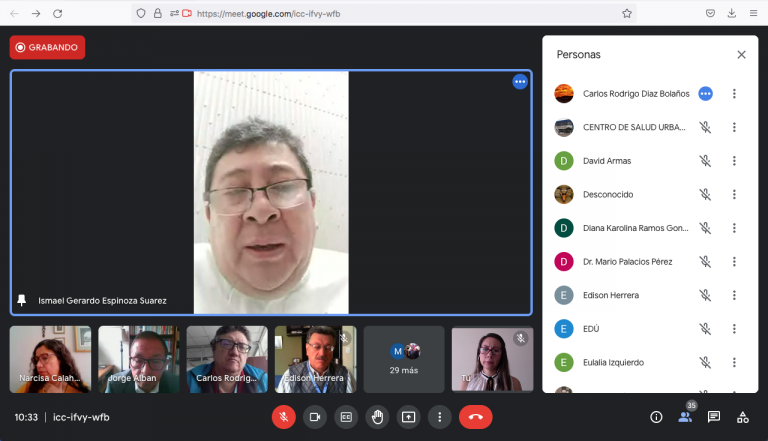Open options for Eulalia Izquierdo

(x=734, y=363)
